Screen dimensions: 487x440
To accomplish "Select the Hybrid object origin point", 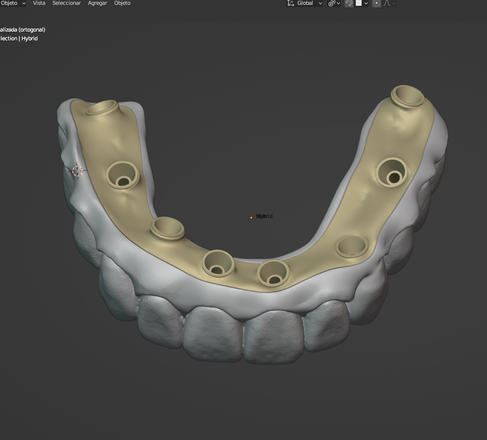I will pos(251,218).
